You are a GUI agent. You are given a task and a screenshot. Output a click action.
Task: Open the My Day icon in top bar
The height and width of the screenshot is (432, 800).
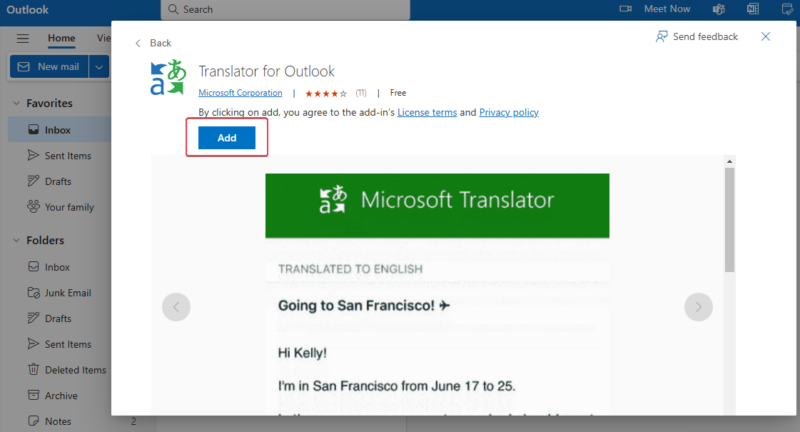point(787,9)
